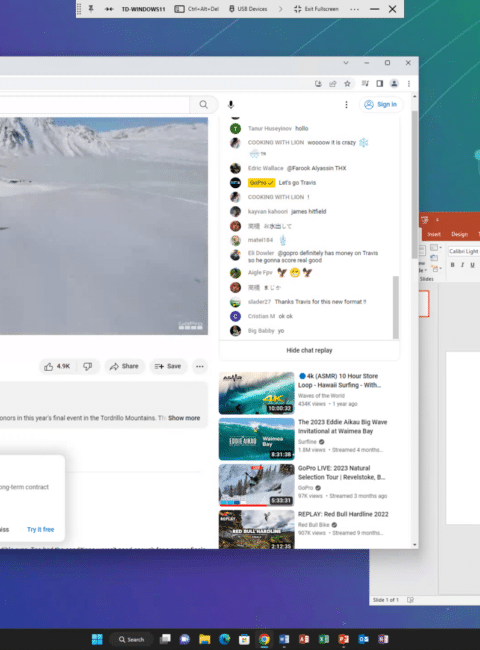Click the connection arrows icon in session toolbar

point(109,9)
